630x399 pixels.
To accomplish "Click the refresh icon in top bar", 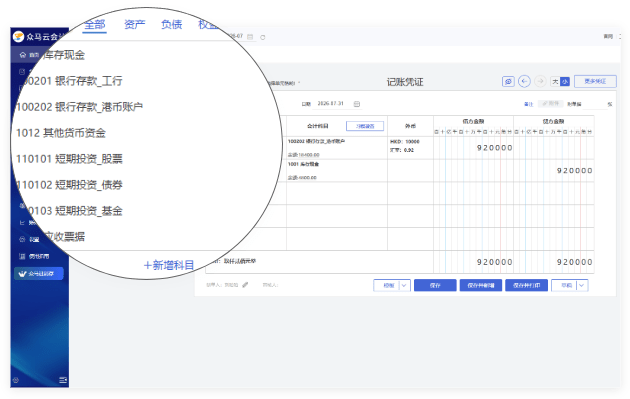I will click(x=263, y=37).
